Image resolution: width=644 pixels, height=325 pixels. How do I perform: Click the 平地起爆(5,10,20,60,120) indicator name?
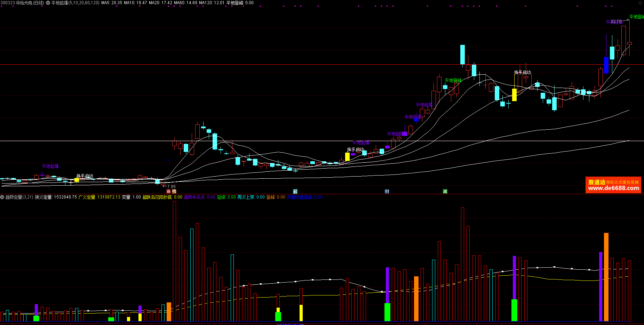pos(75,3)
